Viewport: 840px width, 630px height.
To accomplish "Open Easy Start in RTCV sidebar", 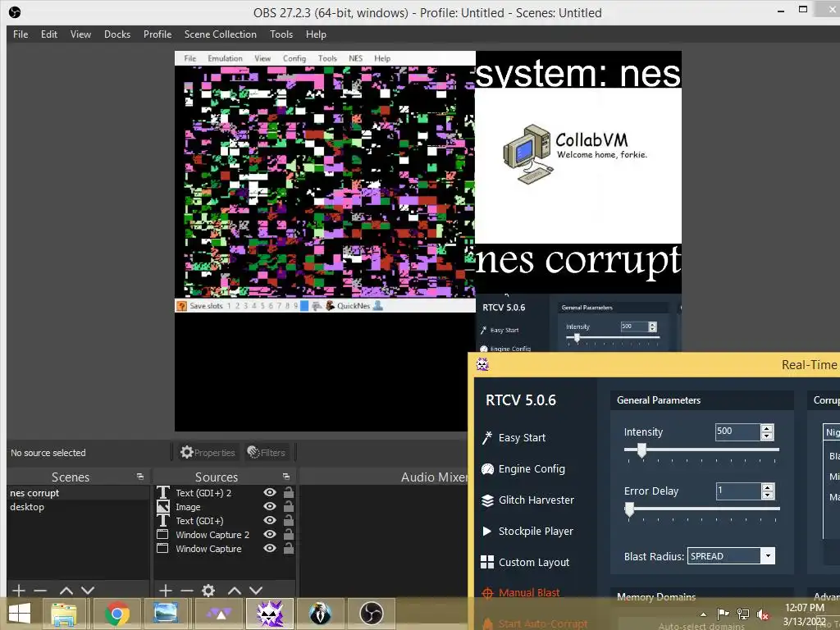I will coord(514,438).
